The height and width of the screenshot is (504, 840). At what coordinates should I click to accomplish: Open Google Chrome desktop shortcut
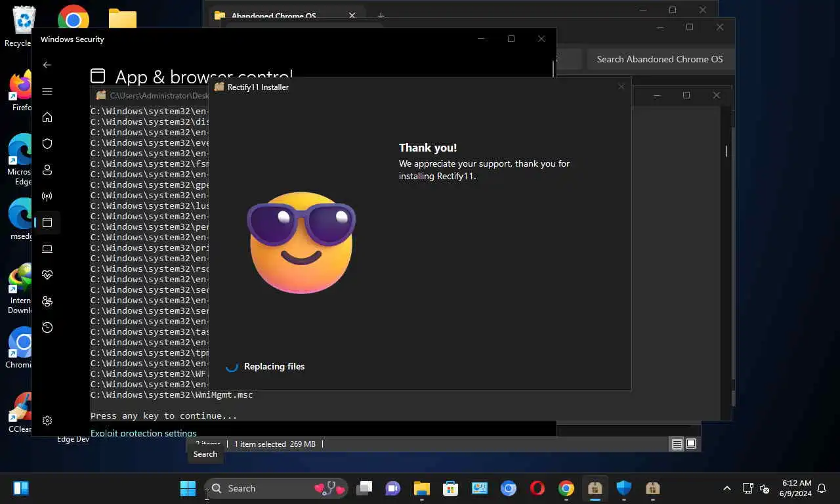pos(73,18)
